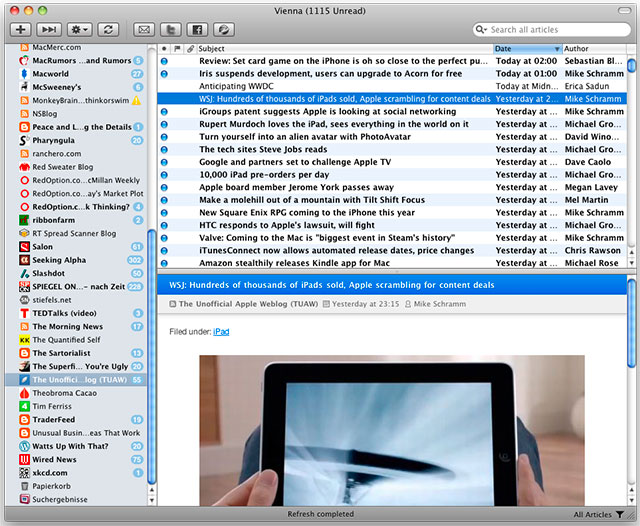Click the window toolbar toggle pill button

click(x=624, y=10)
